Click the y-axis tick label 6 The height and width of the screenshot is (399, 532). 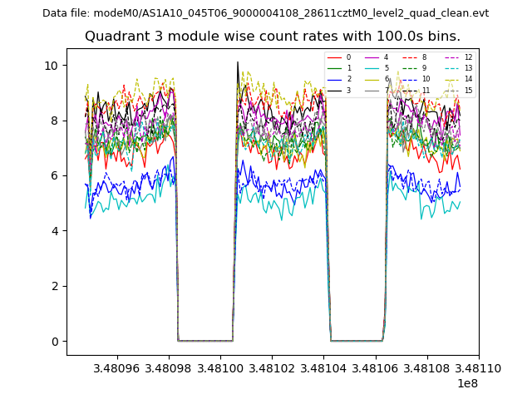(x=55, y=176)
